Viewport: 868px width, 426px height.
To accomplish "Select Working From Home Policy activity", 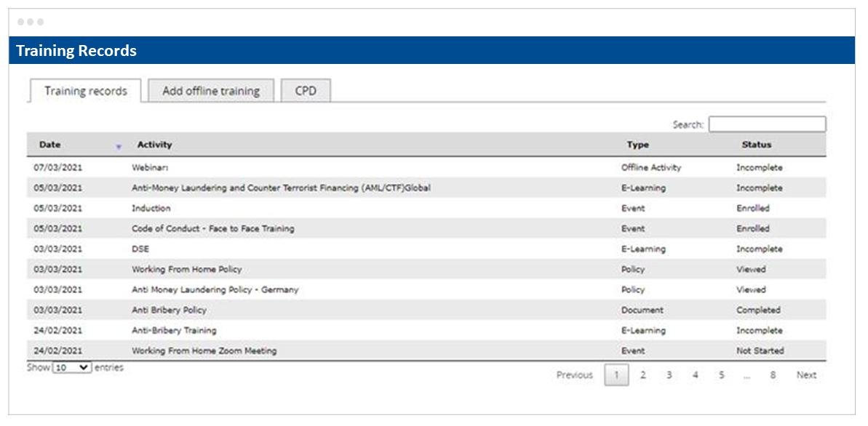I will coord(186,270).
